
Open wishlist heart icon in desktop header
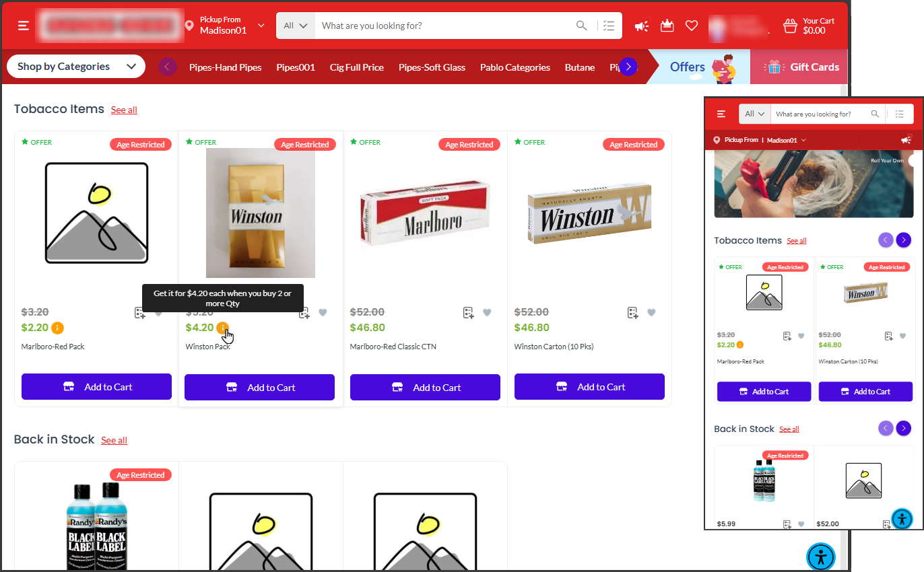coord(692,26)
